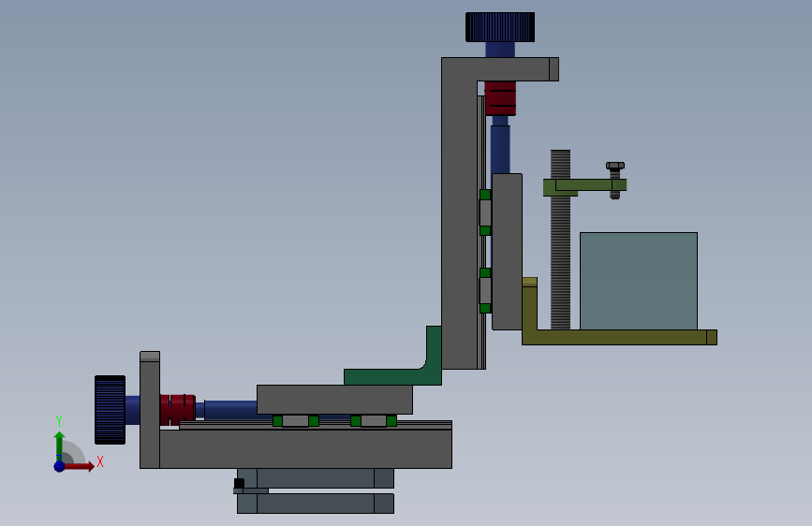This screenshot has height=526, width=812.
Task: Pick the teal box on the platform
Action: coord(639,281)
